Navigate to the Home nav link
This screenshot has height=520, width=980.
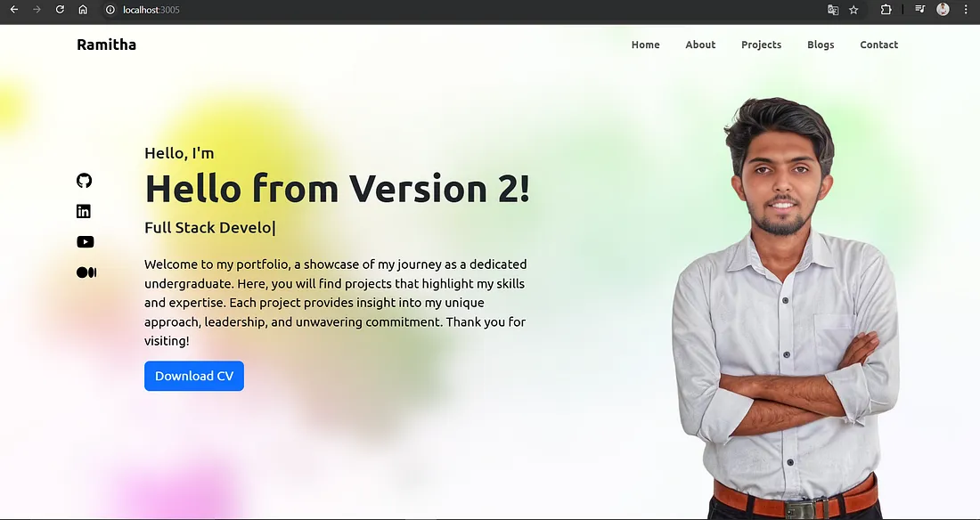click(x=646, y=45)
